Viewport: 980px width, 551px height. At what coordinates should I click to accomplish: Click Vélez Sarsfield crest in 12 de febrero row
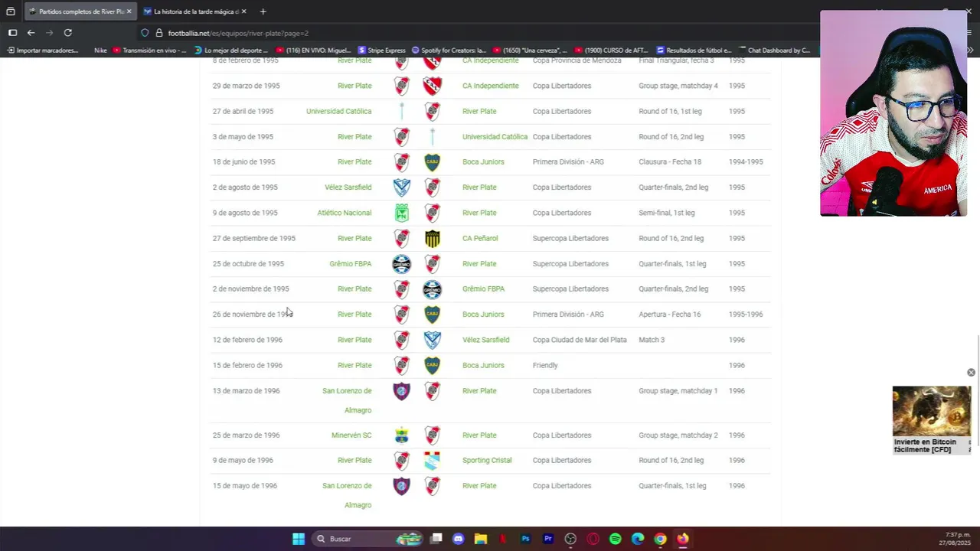click(433, 340)
